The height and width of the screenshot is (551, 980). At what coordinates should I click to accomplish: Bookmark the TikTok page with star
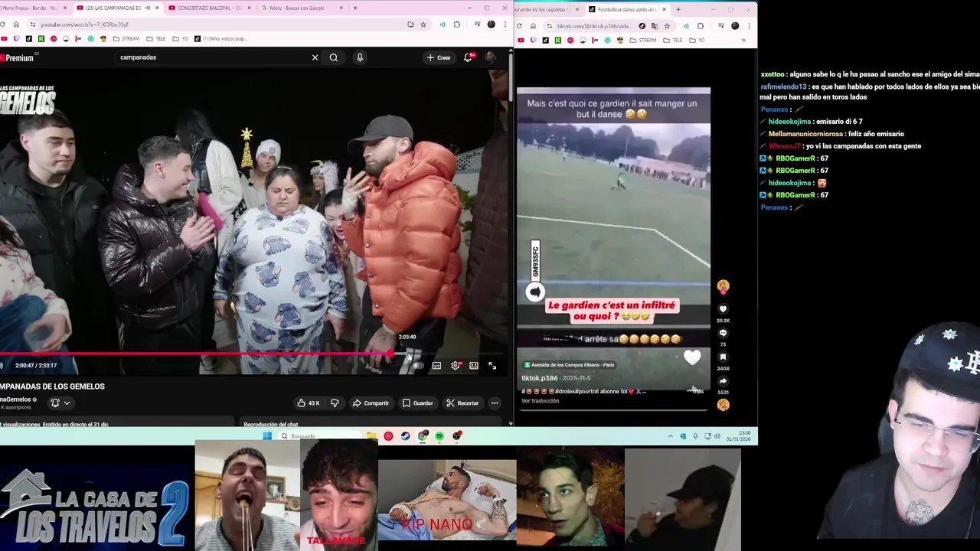pyautogui.click(x=667, y=26)
